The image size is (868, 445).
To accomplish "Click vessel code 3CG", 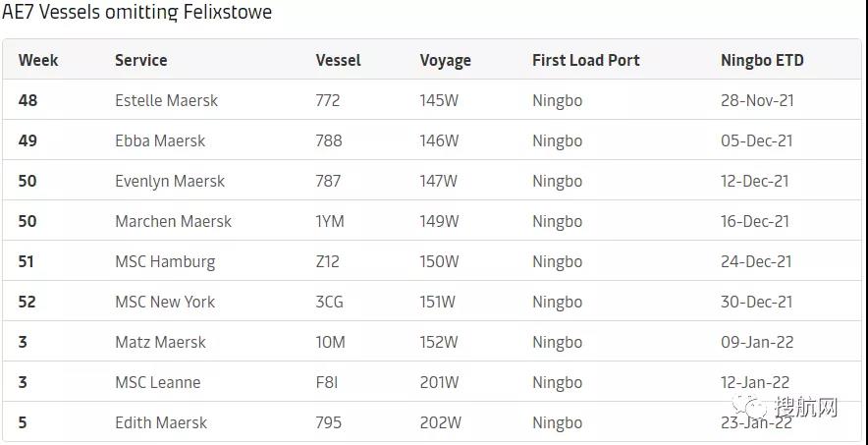I will tap(329, 302).
